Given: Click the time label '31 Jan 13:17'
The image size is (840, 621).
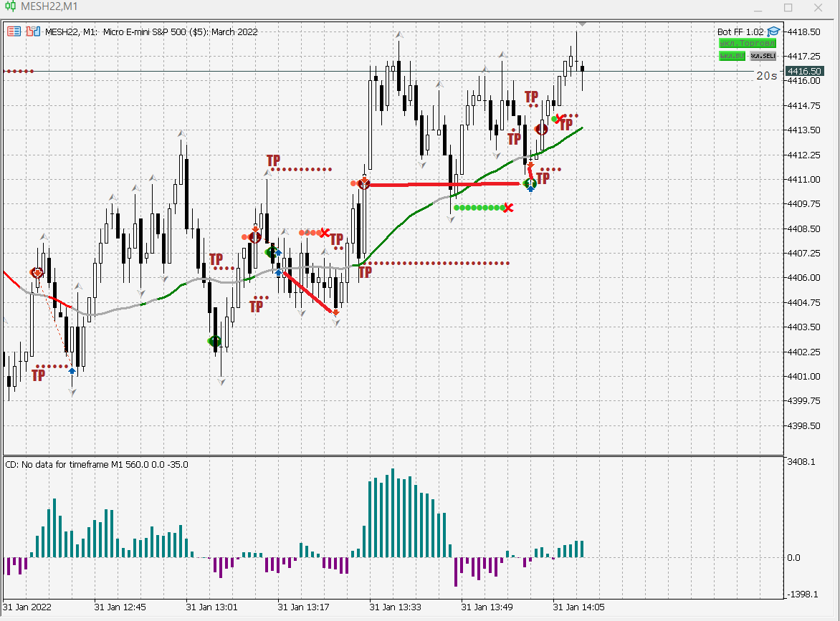Looking at the screenshot, I should 303,607.
